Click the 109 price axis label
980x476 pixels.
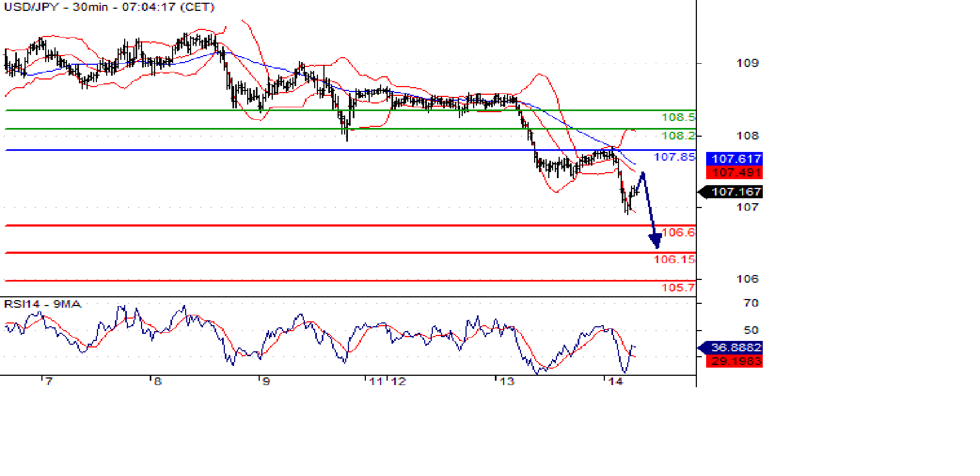click(748, 63)
